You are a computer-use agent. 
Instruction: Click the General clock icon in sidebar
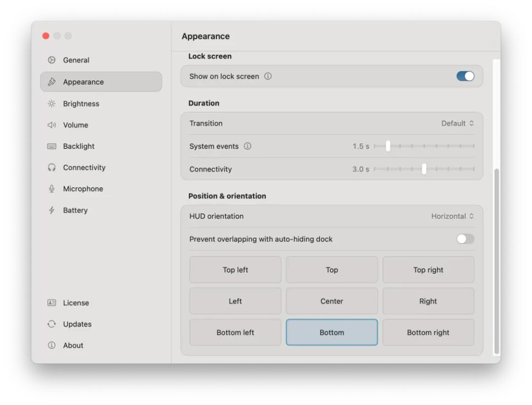click(52, 60)
